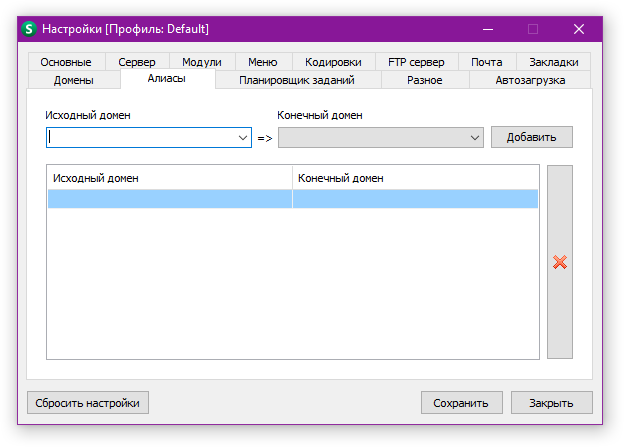The width and height of the screenshot is (624, 447).
Task: Open the Кодировки tab
Action: tap(333, 62)
